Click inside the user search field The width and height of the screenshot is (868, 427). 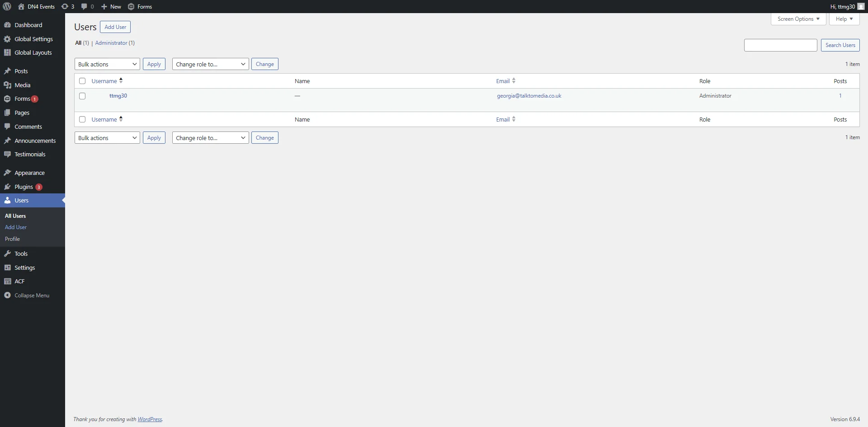point(780,45)
